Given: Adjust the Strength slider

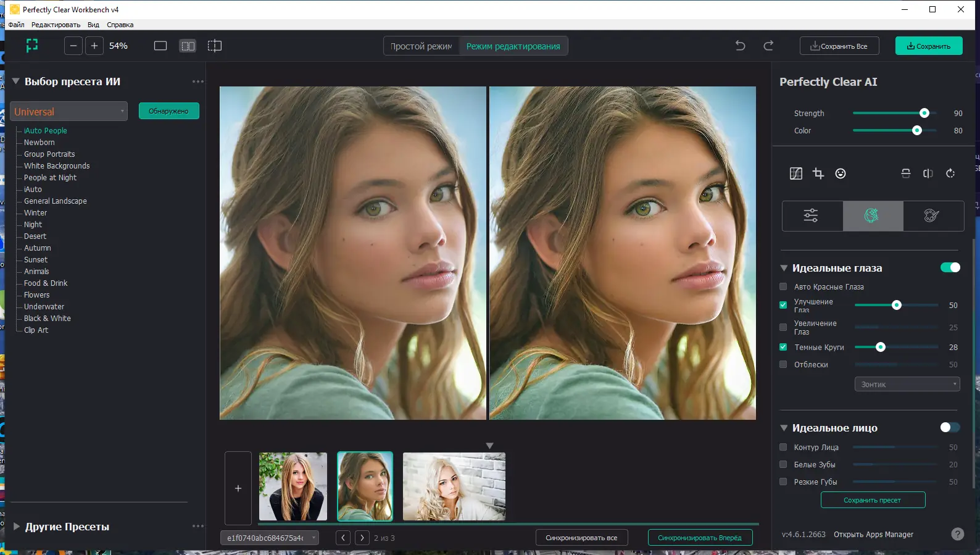Looking at the screenshot, I should tap(894, 113).
